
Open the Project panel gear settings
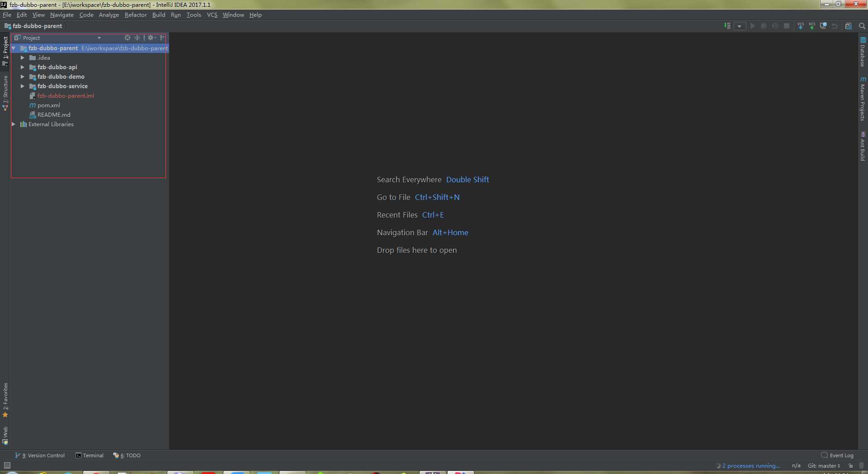(151, 38)
